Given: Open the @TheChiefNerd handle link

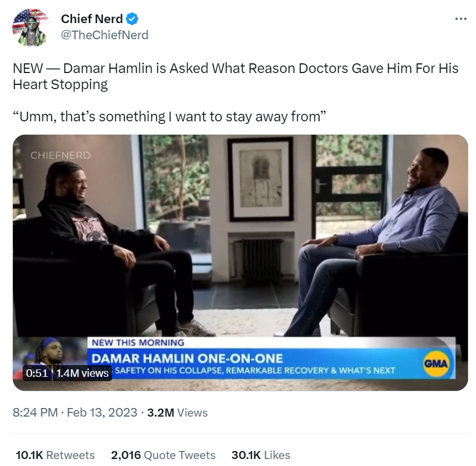Looking at the screenshot, I should coord(105,35).
